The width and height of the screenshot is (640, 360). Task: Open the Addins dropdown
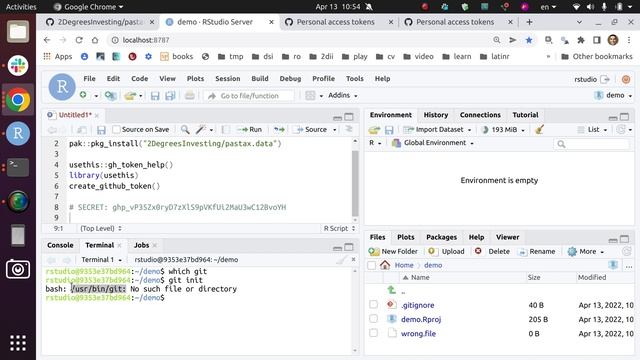(x=343, y=96)
